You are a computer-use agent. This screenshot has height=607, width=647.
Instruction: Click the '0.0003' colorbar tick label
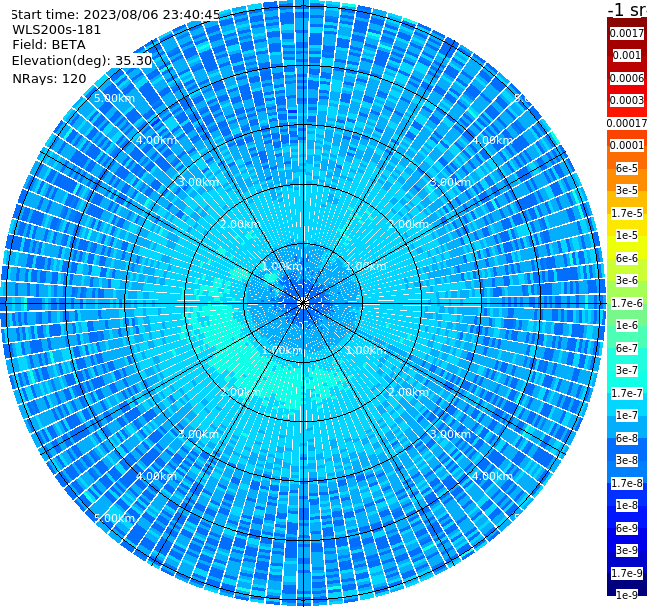[627, 100]
